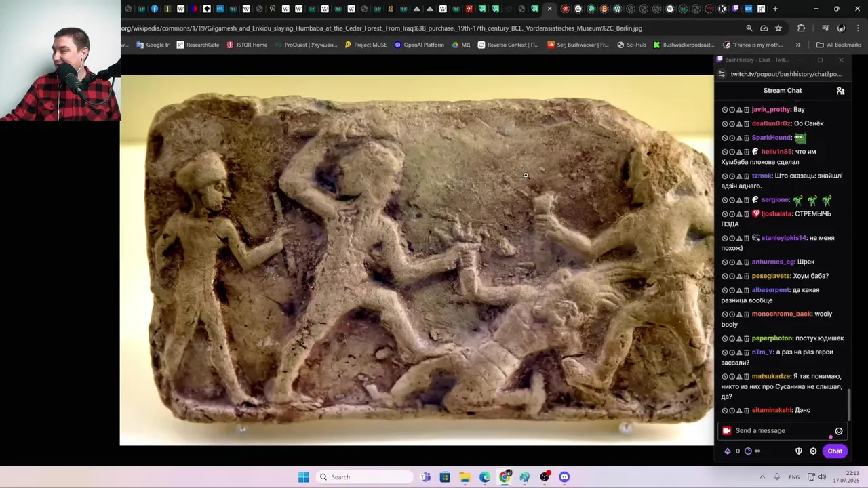The width and height of the screenshot is (868, 488).
Task: Click the purple Chat send button
Action: point(835,451)
